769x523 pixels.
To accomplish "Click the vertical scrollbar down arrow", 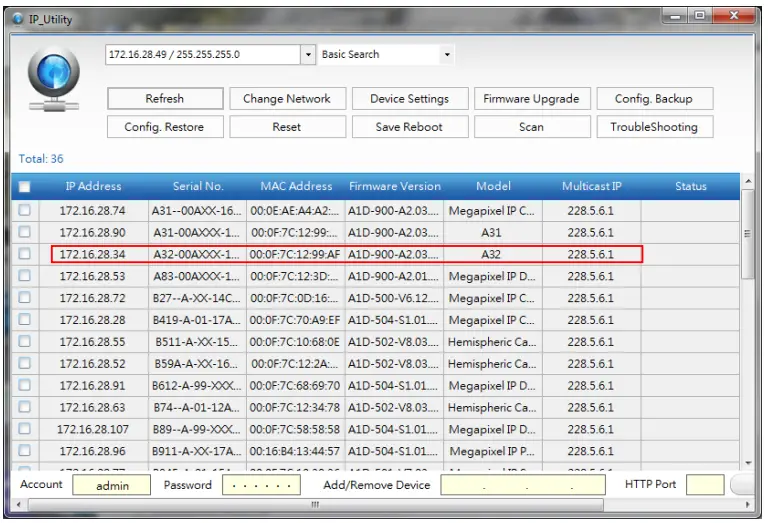I will pos(749,463).
